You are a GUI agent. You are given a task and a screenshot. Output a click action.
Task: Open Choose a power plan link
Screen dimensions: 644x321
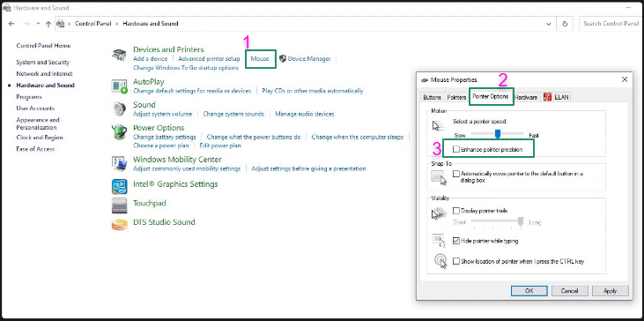pyautogui.click(x=161, y=146)
